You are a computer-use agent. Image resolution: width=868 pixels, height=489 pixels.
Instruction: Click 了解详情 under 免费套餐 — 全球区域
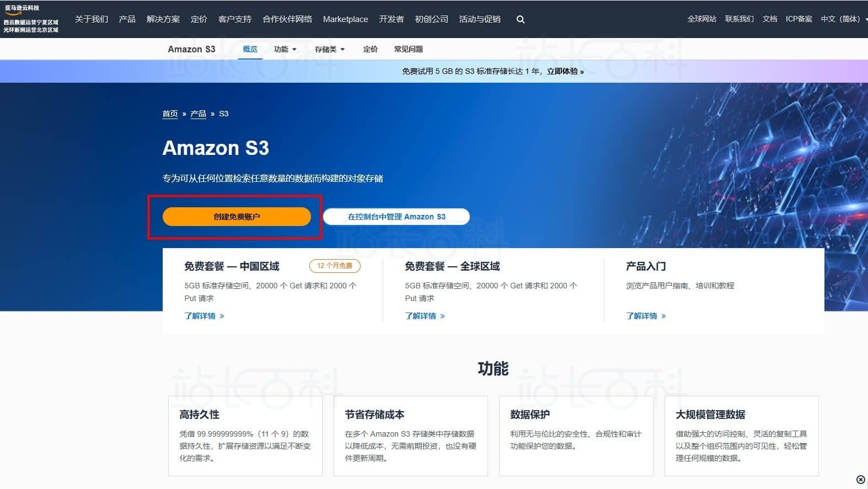point(425,316)
